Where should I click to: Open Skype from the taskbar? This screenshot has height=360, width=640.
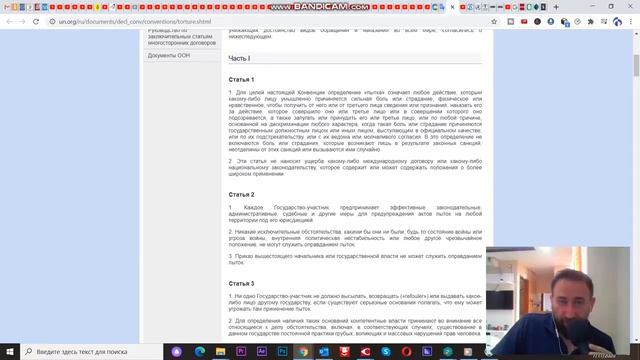pos(386,351)
